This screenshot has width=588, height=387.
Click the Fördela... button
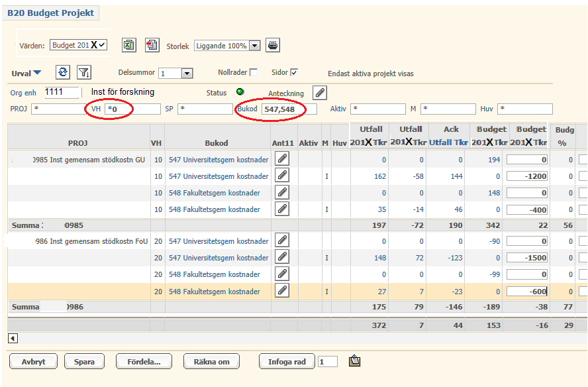tap(144, 361)
